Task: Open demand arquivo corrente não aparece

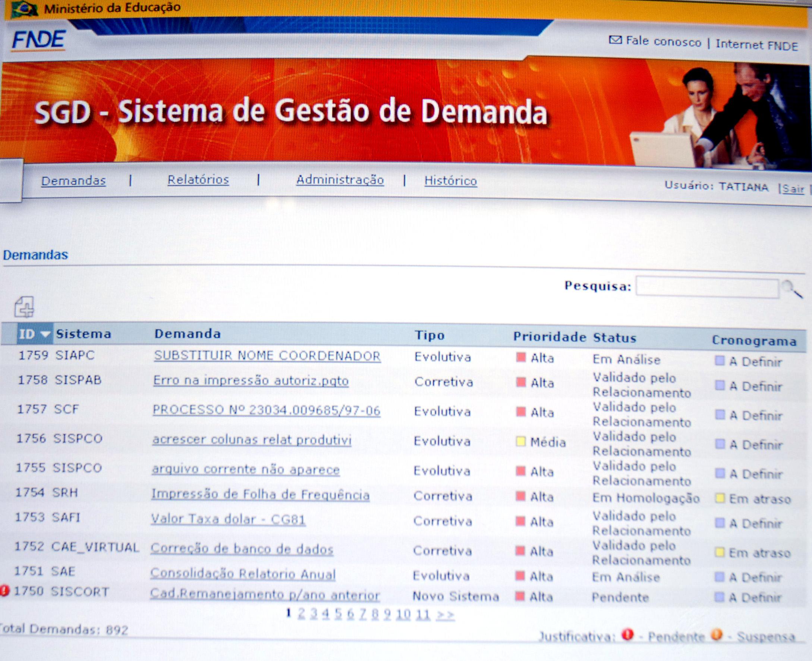Action: pos(245,469)
